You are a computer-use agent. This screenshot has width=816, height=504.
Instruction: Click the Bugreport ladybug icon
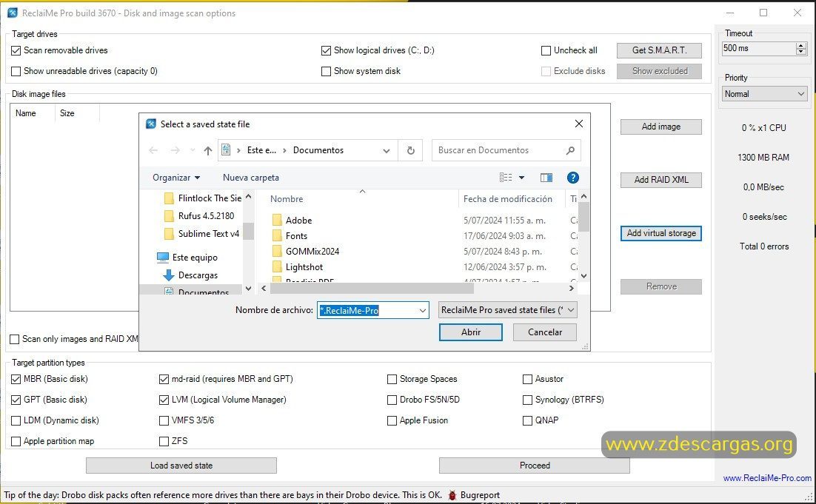(x=452, y=495)
